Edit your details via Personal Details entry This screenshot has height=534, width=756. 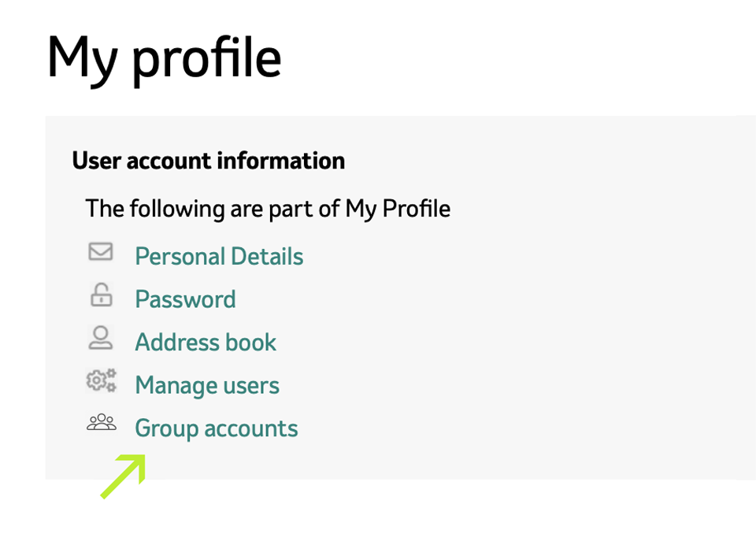[x=219, y=257]
